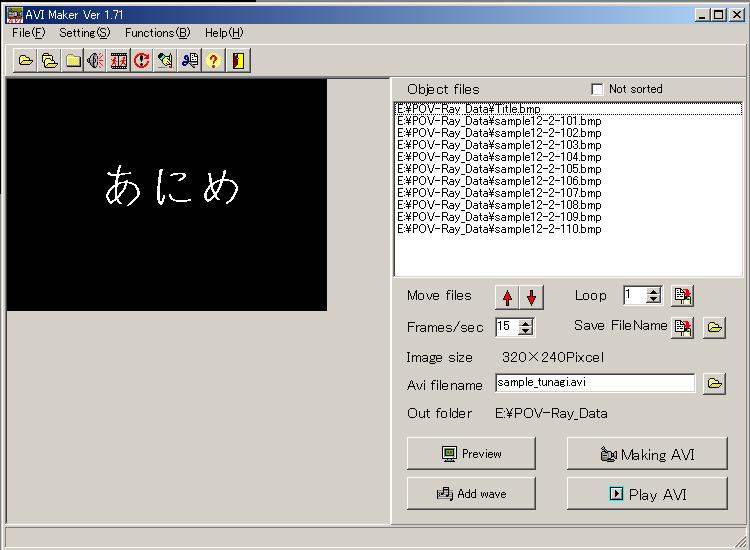750x550 pixels.
Task: Maximize the AVI Maker window
Action: tap(718, 15)
